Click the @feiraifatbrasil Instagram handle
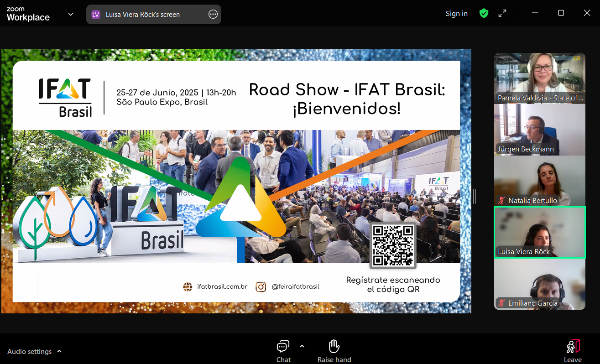The width and height of the screenshot is (600, 364). (x=296, y=287)
